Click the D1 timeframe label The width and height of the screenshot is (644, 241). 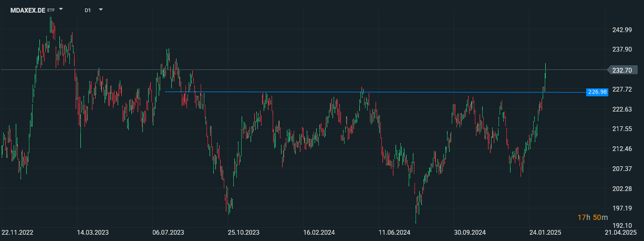click(x=88, y=10)
